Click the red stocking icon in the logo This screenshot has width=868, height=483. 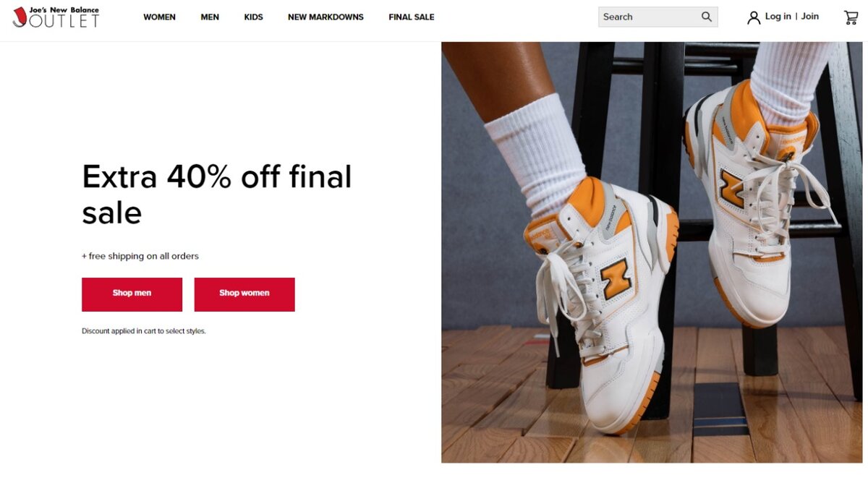pyautogui.click(x=20, y=17)
